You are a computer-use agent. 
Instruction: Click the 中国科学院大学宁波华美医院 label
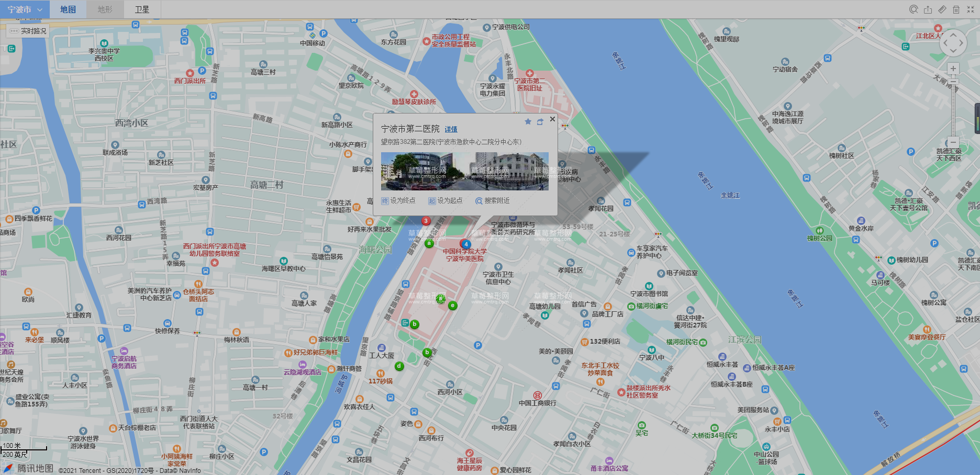465,255
